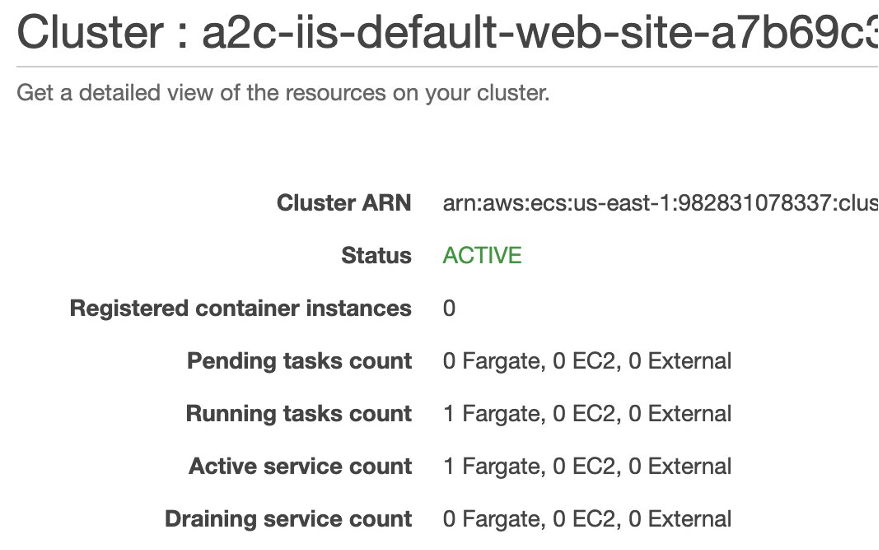The width and height of the screenshot is (879, 550).
Task: Click '0 External' in Draining service row
Action: (680, 519)
